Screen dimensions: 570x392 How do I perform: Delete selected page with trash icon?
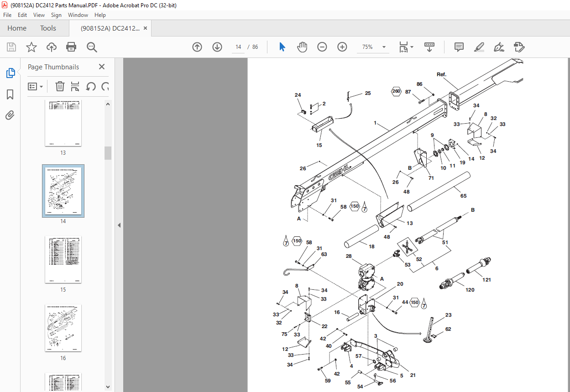point(60,86)
